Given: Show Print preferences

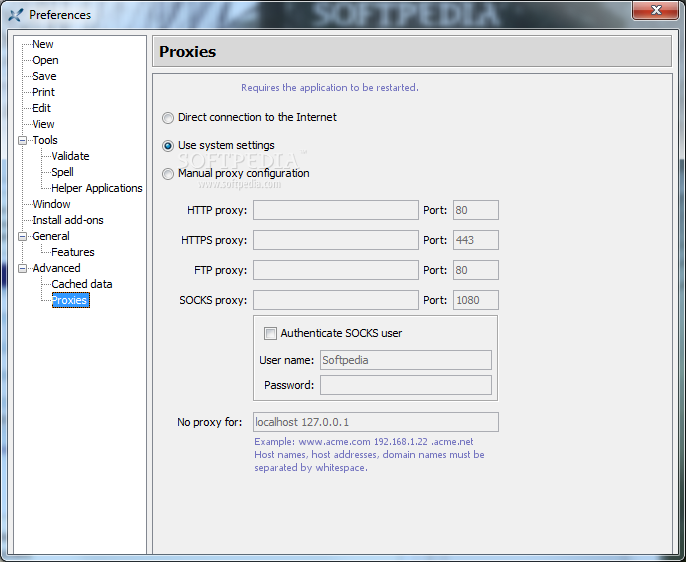Looking at the screenshot, I should (x=43, y=92).
